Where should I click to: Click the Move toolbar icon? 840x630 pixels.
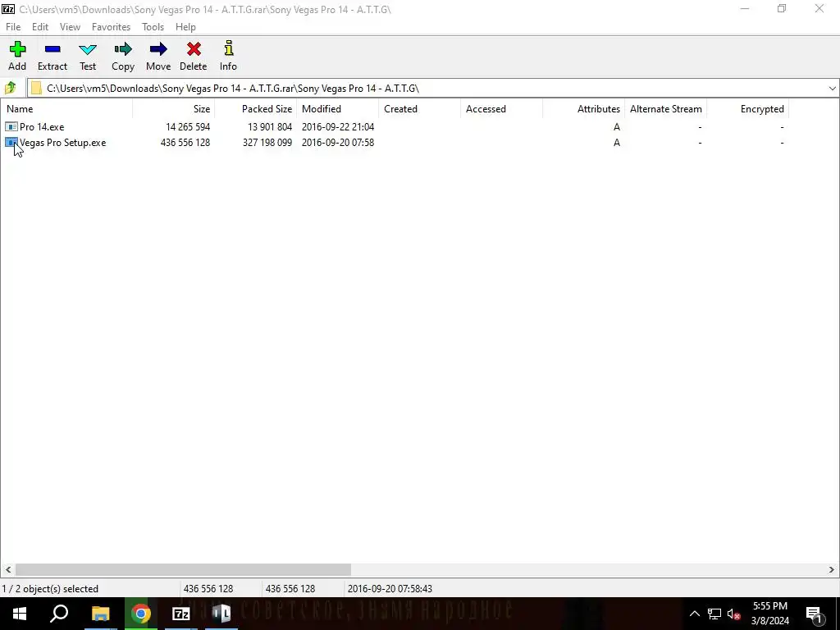tap(158, 49)
